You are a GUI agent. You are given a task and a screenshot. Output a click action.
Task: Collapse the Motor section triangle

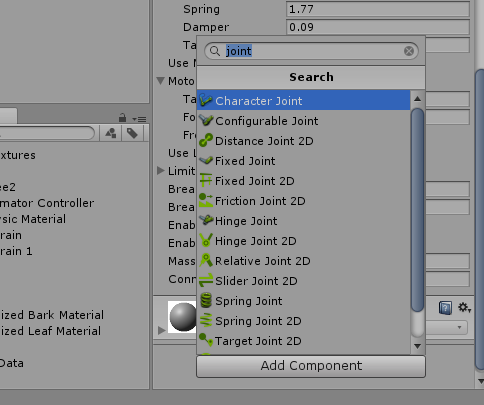point(161,81)
